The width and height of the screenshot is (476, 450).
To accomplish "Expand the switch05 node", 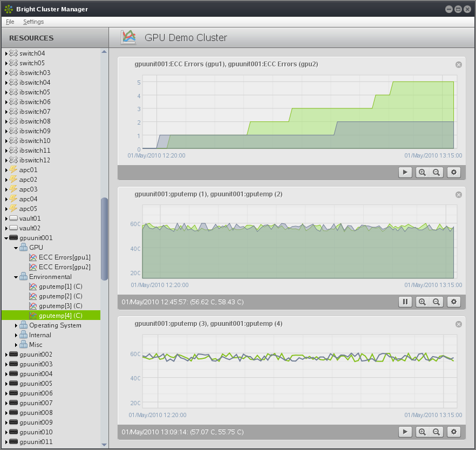I will click(6, 63).
